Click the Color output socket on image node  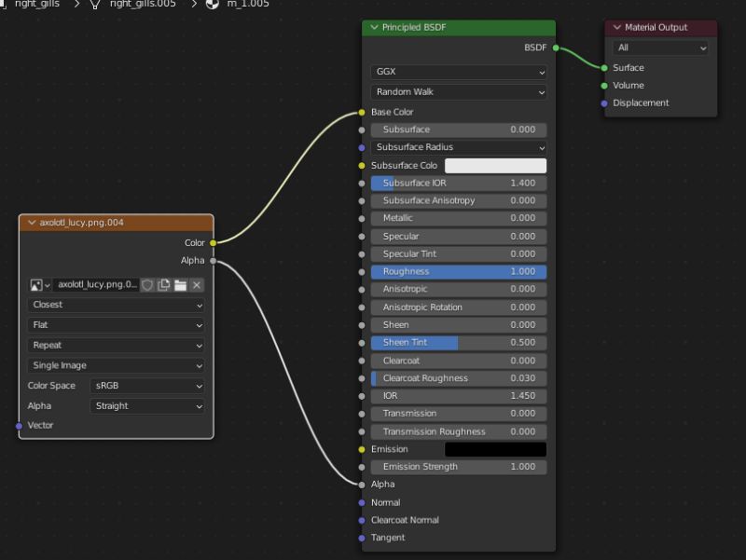[214, 243]
